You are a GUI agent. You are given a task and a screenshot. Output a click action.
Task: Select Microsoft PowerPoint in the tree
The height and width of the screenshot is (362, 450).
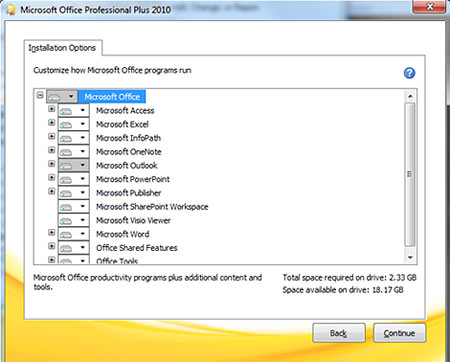(133, 179)
